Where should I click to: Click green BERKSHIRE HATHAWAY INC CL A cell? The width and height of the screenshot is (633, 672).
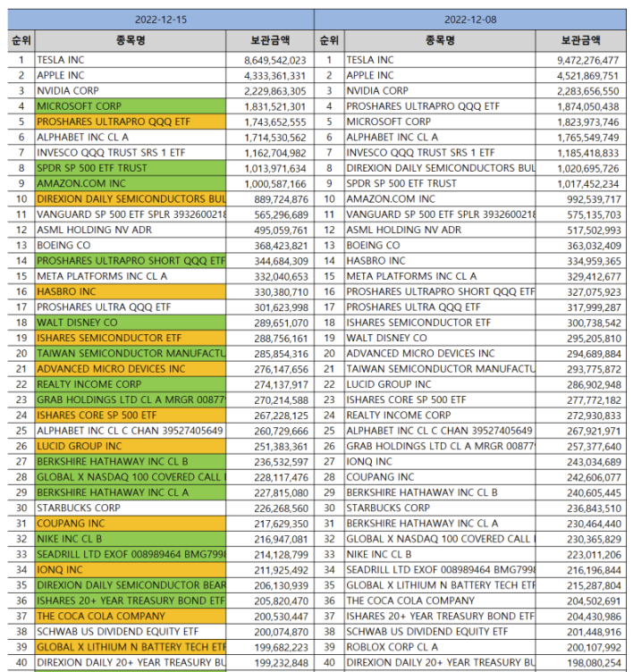(131, 492)
